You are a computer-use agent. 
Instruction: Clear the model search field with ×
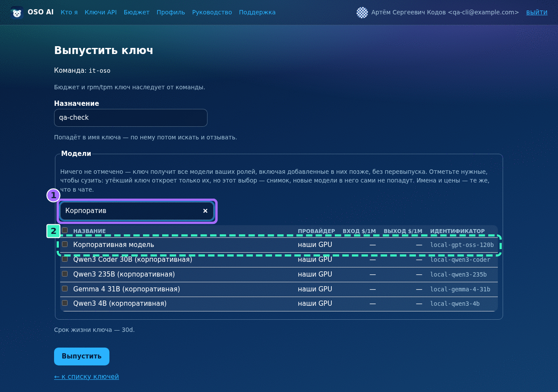(x=205, y=211)
